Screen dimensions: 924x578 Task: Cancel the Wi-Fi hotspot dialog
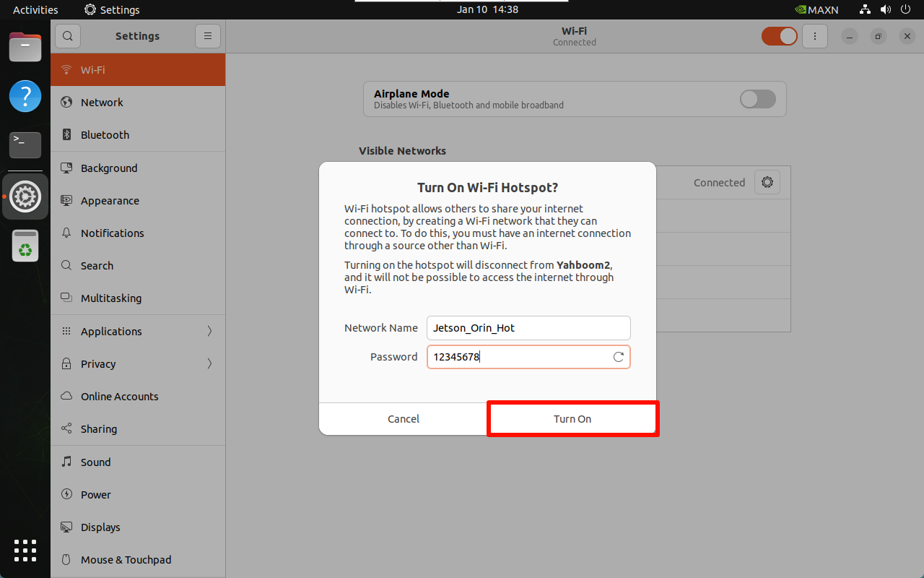click(403, 419)
